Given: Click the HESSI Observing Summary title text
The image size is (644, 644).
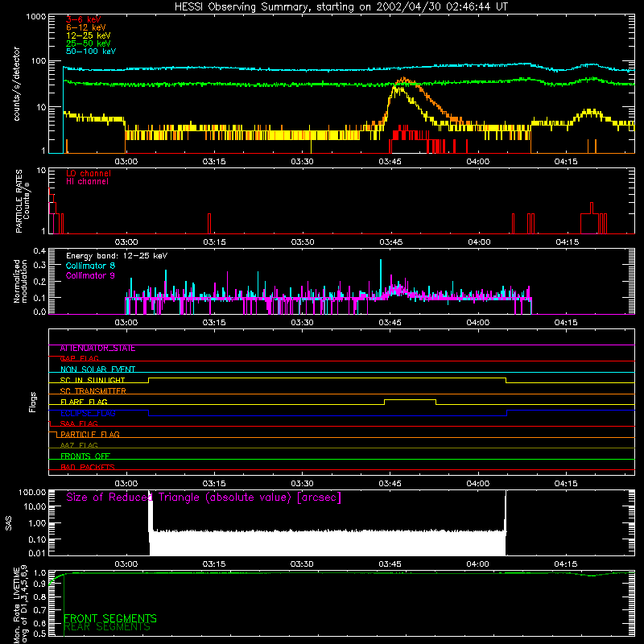Looking at the screenshot, I should 341,7.
